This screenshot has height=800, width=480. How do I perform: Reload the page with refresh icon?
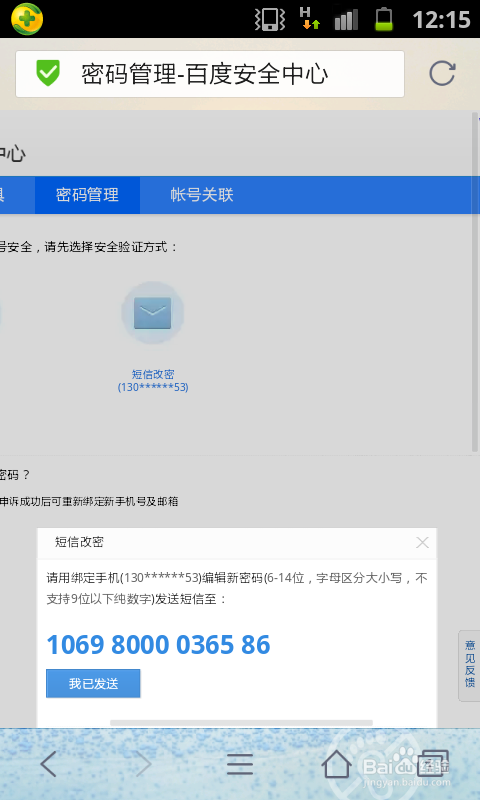[x=442, y=73]
